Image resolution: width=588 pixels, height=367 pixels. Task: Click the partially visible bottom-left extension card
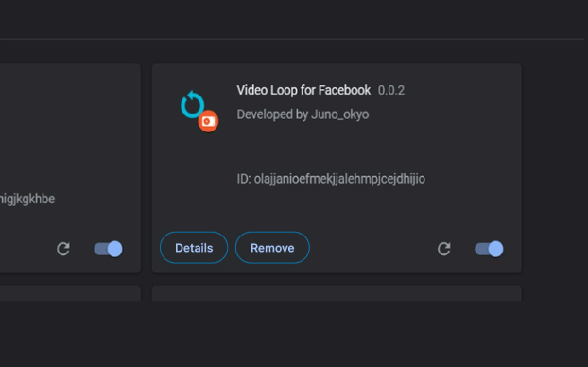coord(70,293)
